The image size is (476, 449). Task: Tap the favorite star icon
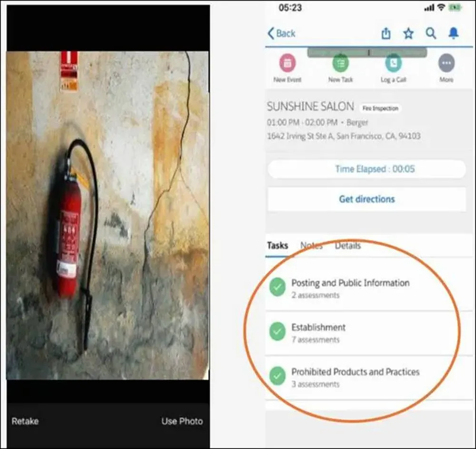[x=408, y=33]
